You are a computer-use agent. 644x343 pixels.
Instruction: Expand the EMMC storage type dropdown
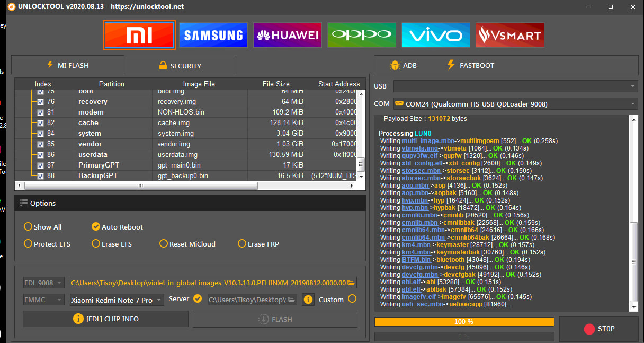pyautogui.click(x=44, y=300)
